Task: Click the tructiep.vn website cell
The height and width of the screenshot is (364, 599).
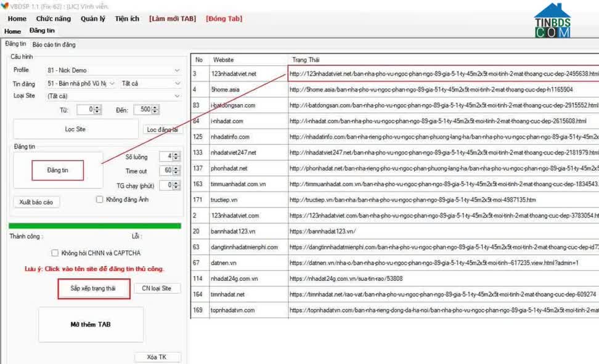Action: (x=249, y=200)
